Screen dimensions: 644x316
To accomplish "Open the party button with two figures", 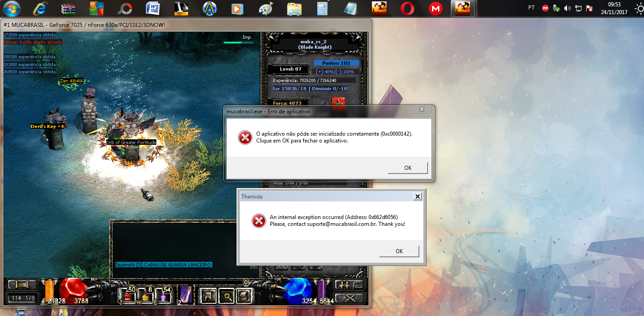I will [x=344, y=285].
